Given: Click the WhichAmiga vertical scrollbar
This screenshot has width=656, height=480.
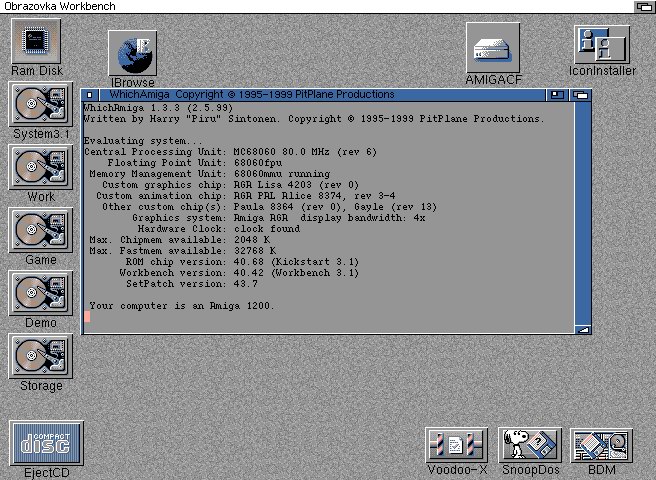Looking at the screenshot, I should [x=583, y=213].
